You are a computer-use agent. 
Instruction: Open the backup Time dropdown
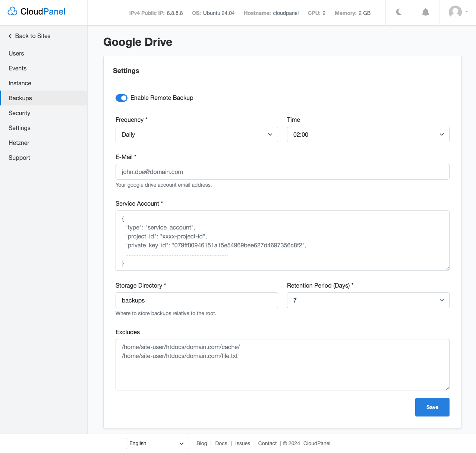click(x=368, y=134)
